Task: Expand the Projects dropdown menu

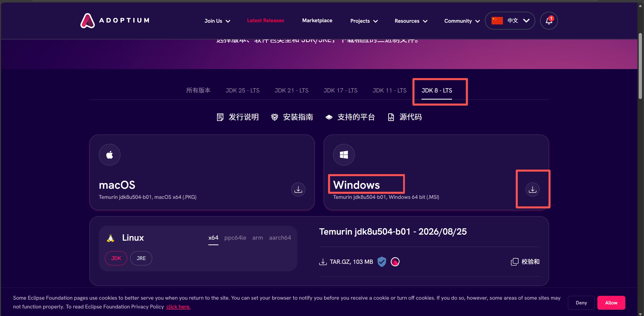Action: pyautogui.click(x=364, y=21)
